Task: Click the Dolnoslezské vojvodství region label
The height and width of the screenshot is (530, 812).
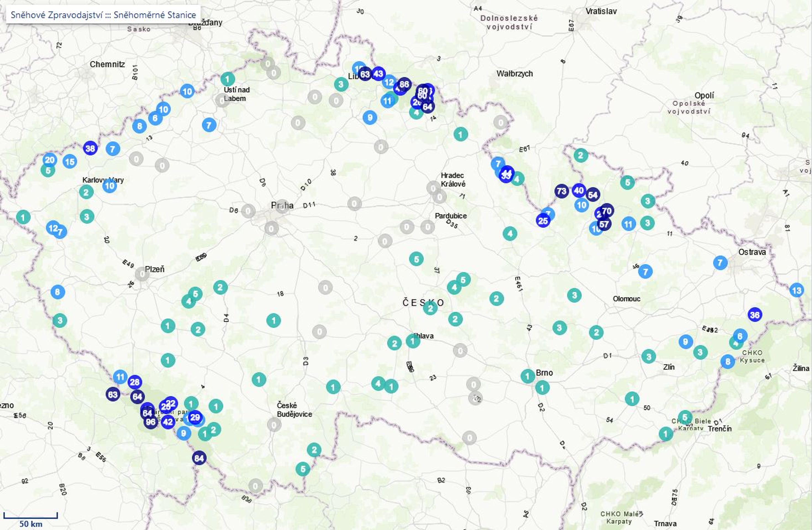Action: coord(509,22)
